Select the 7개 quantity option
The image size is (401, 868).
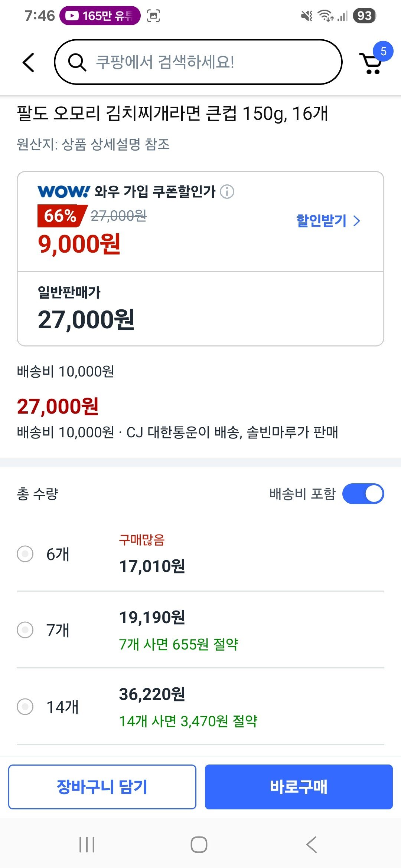(x=25, y=630)
